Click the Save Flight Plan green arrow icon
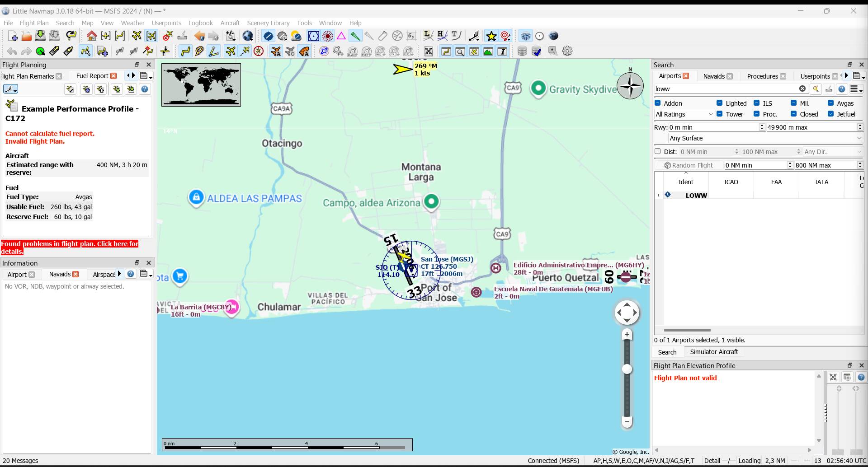This screenshot has height=467, width=868. click(x=40, y=36)
